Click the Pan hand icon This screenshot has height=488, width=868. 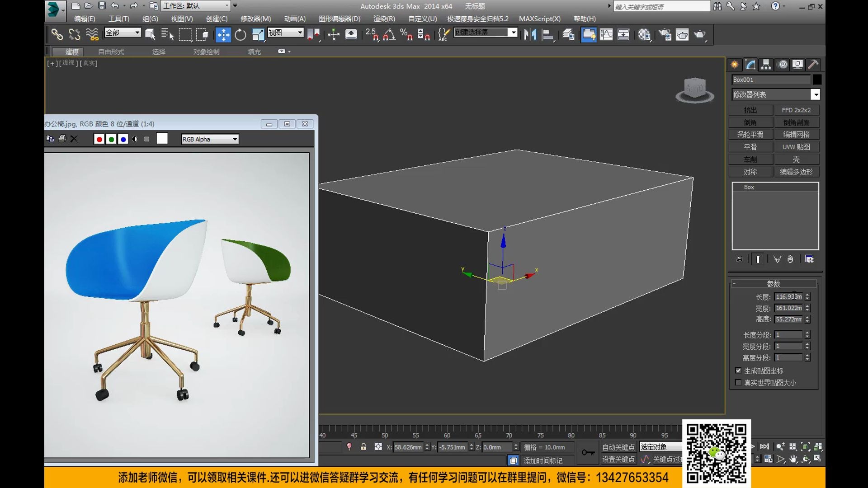[x=793, y=459]
